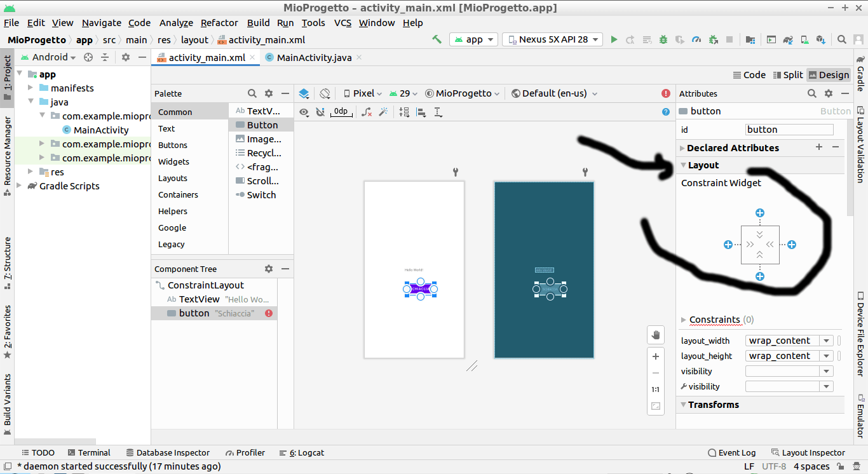Open Pixel device preview dropdown

[363, 93]
